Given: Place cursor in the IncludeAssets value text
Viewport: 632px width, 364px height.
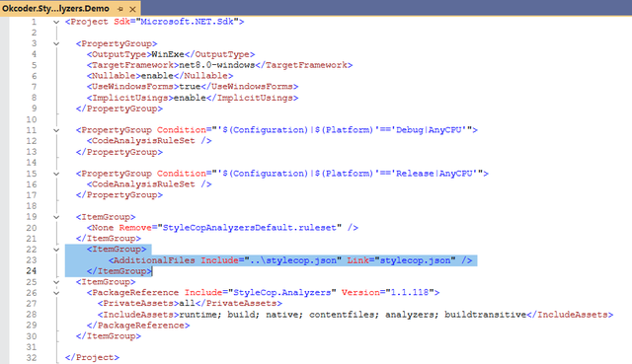Looking at the screenshot, I should click(353, 315).
